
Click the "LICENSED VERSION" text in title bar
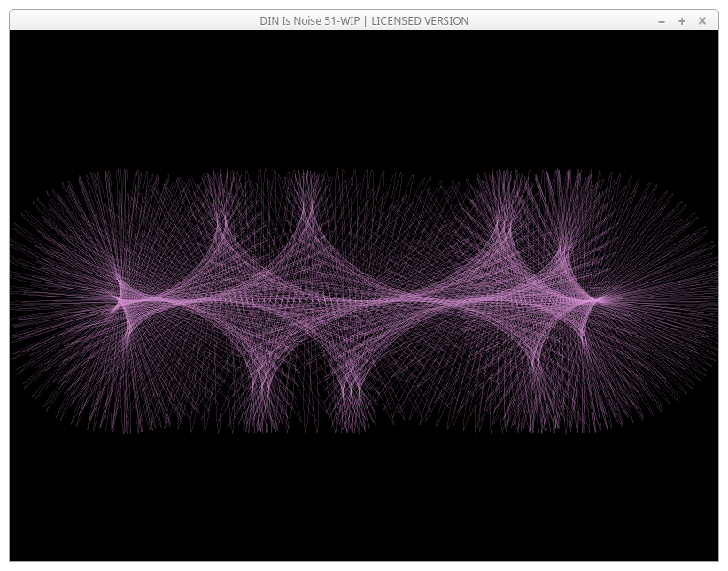[420, 21]
